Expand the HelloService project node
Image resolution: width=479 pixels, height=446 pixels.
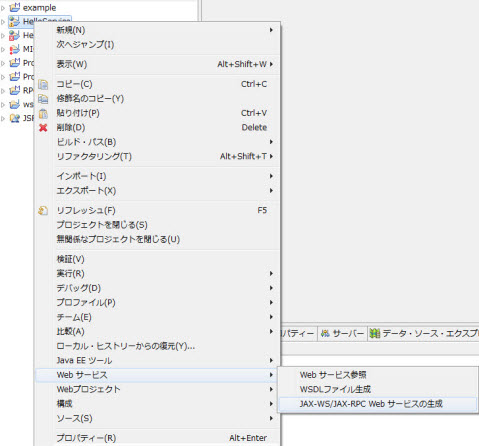3,22
